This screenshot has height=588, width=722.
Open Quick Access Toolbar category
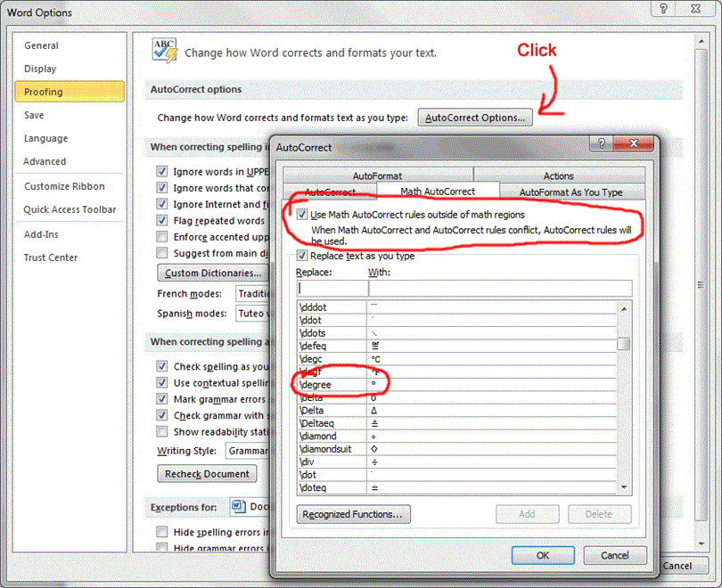70,209
